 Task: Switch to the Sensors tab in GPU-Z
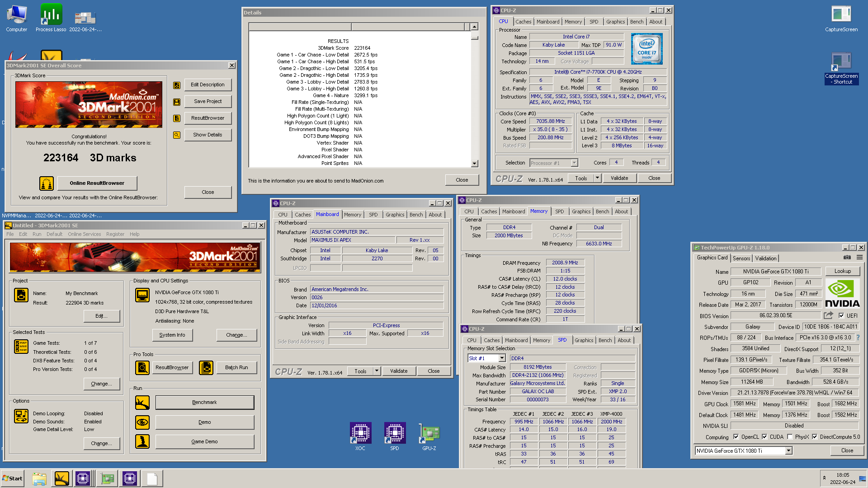coord(741,258)
